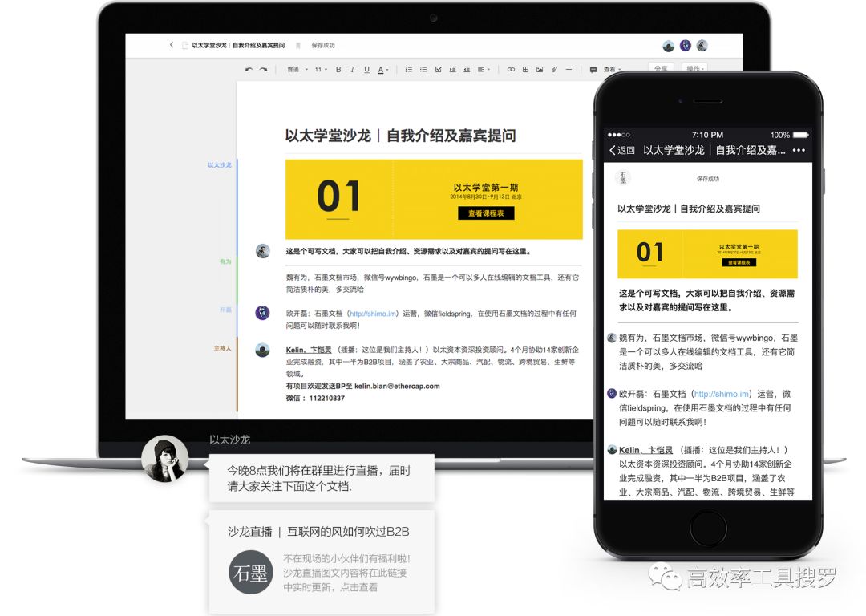Attach a file via paperclip icon
Screen dimensions: 866x616
[x=554, y=70]
